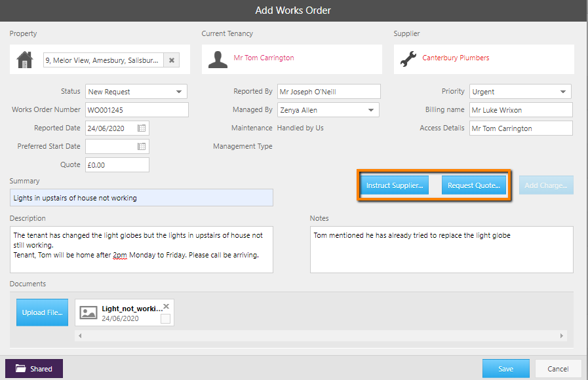Click the image icon for Light_not_worki file

click(88, 313)
